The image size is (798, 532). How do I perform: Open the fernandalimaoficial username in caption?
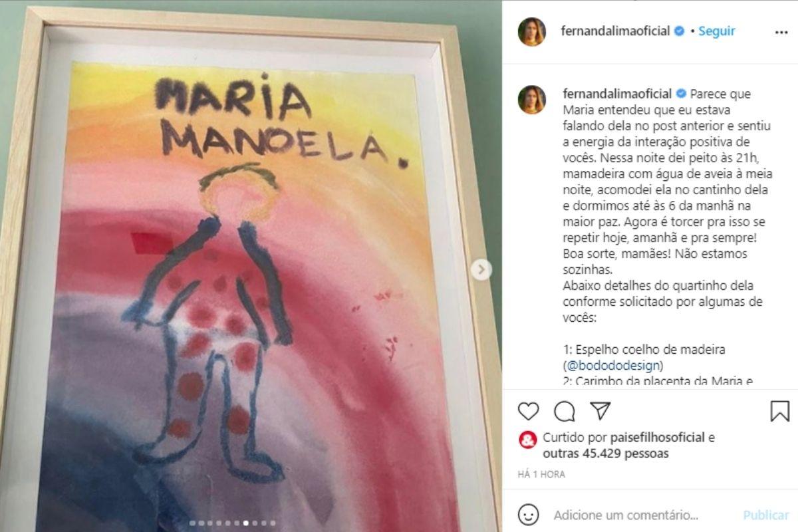(617, 94)
